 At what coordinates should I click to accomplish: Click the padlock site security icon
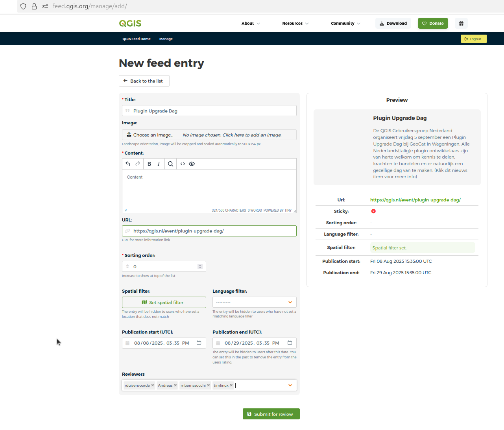(x=34, y=6)
